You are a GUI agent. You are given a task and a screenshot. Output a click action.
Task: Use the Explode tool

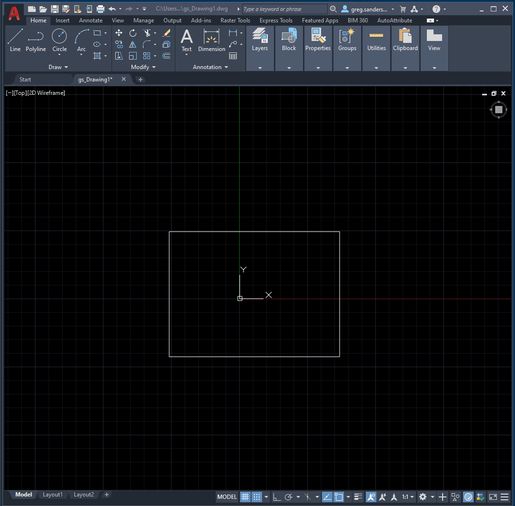(166, 44)
